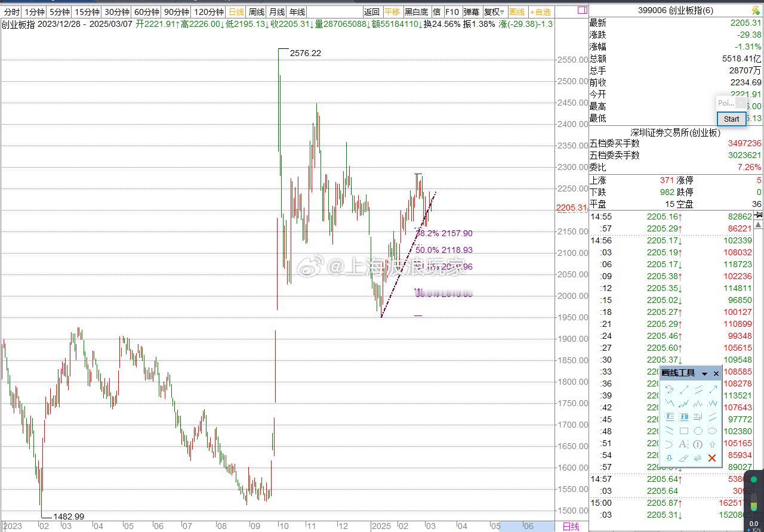Expand the 画线工具 panel dropdown arrow
Viewport: 764px width, 532px height.
coord(704,374)
